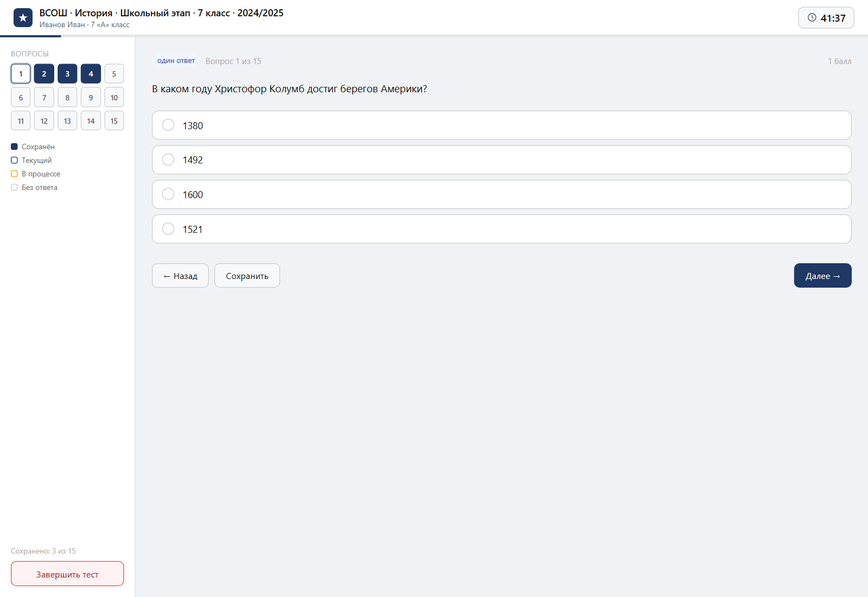868x597 pixels.
Task: Click the 41:37 timer display
Action: pyautogui.click(x=826, y=18)
